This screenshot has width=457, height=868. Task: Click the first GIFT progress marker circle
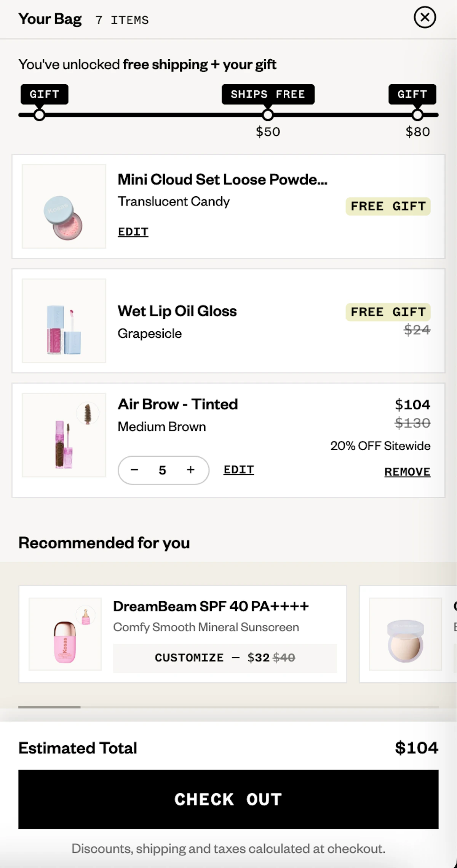pos(39,115)
